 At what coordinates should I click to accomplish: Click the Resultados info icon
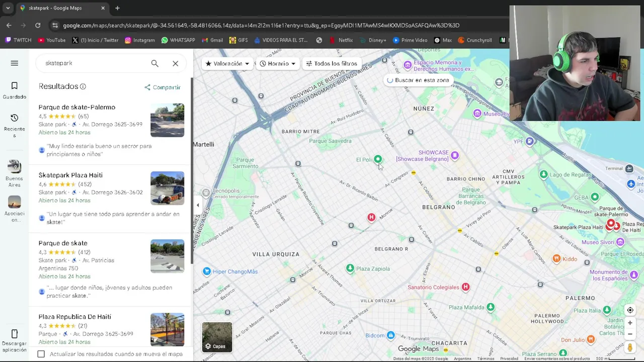[x=83, y=86]
